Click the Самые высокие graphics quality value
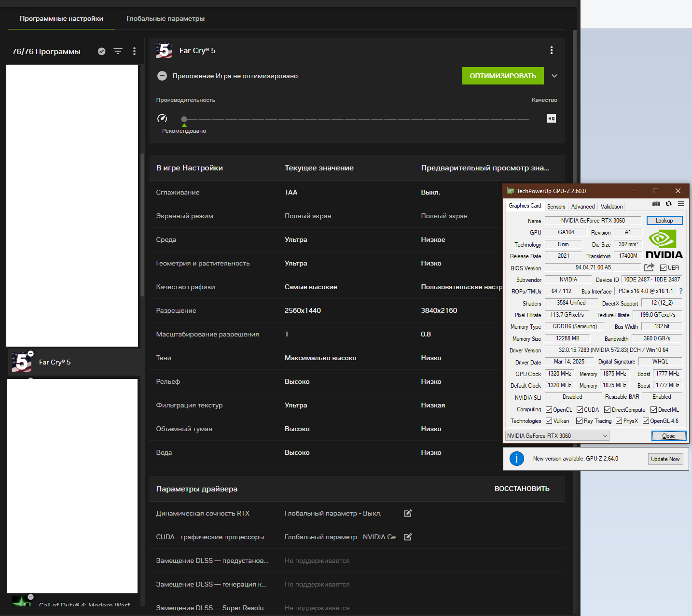The image size is (692, 616). 311,287
